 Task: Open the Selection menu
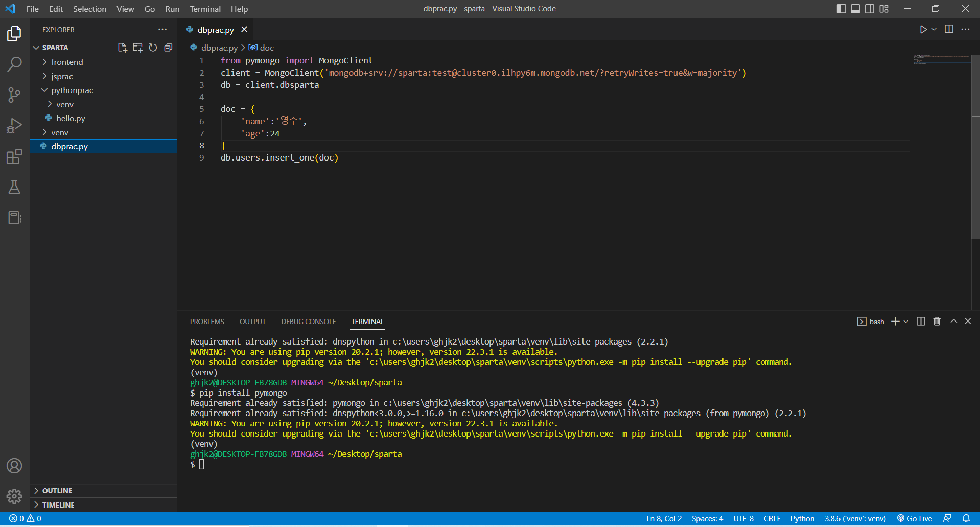(89, 9)
